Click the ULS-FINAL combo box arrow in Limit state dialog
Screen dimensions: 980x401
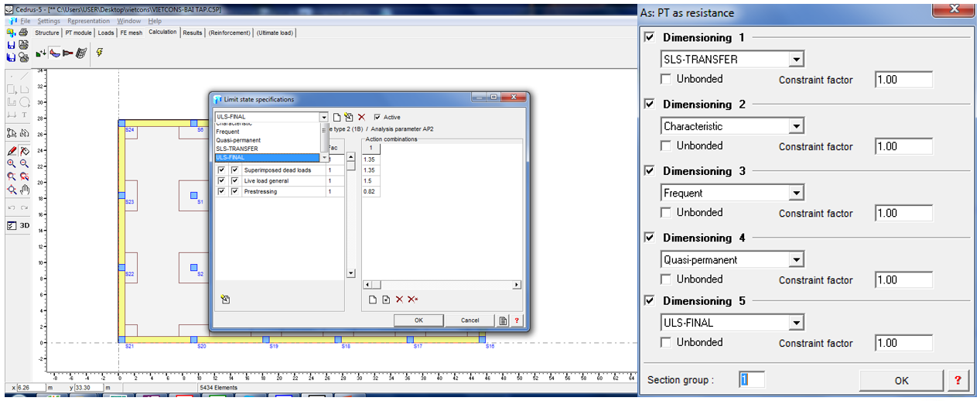tap(324, 117)
